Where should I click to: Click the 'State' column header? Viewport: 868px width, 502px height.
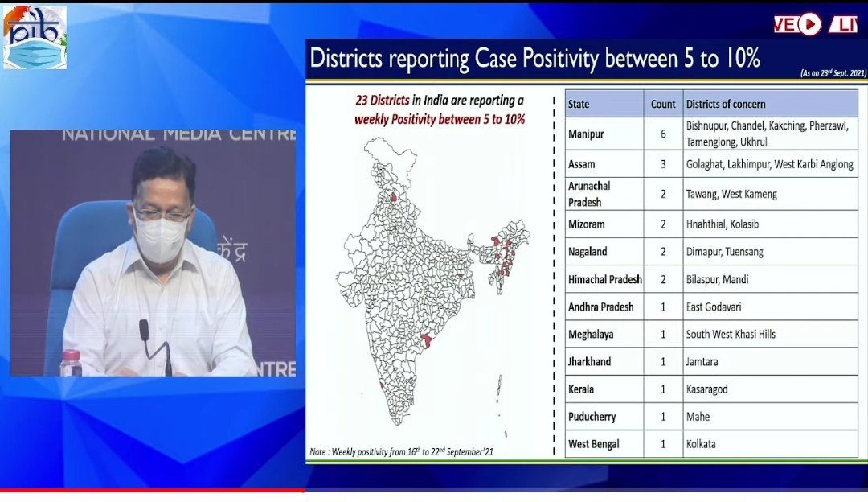point(579,104)
